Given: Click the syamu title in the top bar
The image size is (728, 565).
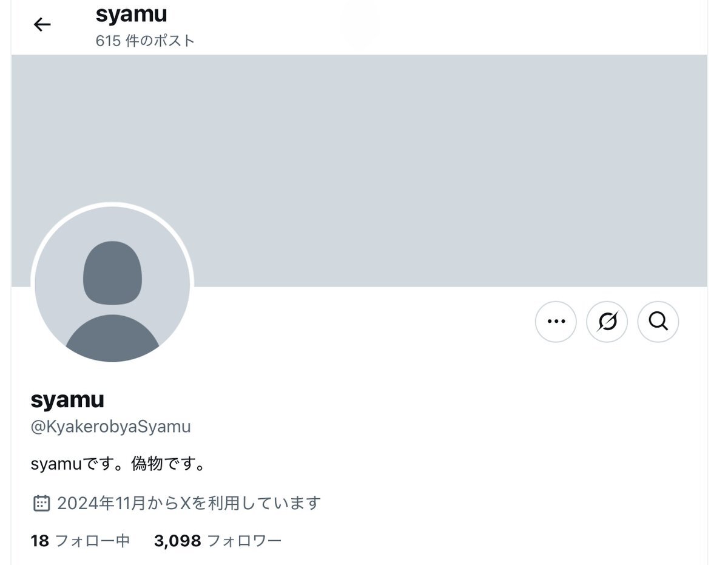Looking at the screenshot, I should tap(131, 14).
